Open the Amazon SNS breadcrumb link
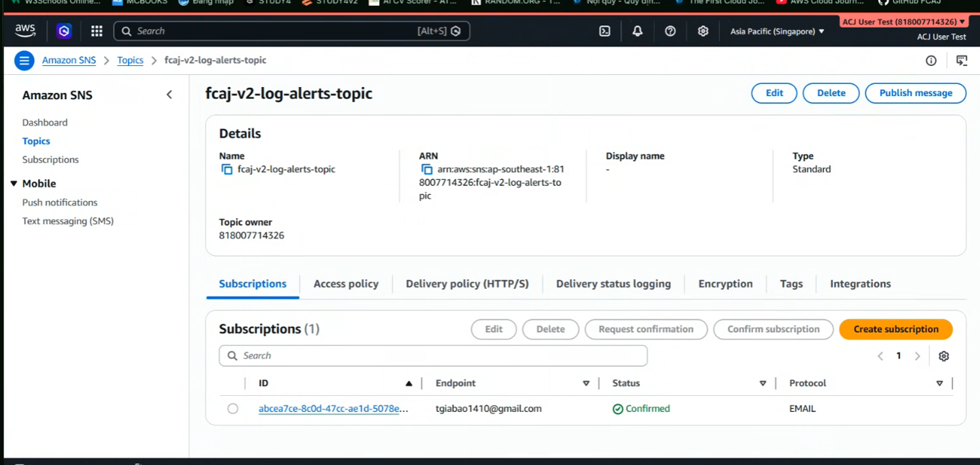 coord(69,61)
